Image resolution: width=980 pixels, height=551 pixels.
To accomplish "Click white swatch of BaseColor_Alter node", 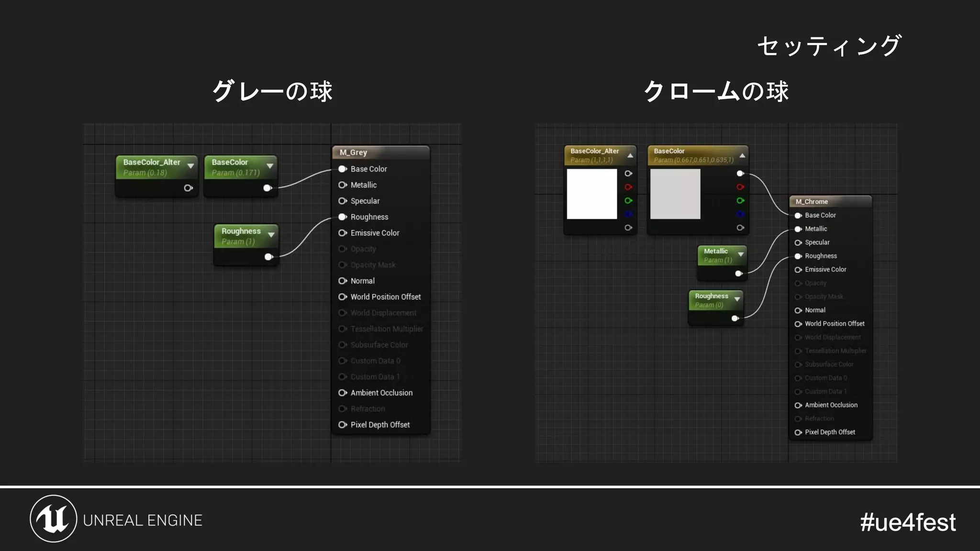I will tap(592, 194).
